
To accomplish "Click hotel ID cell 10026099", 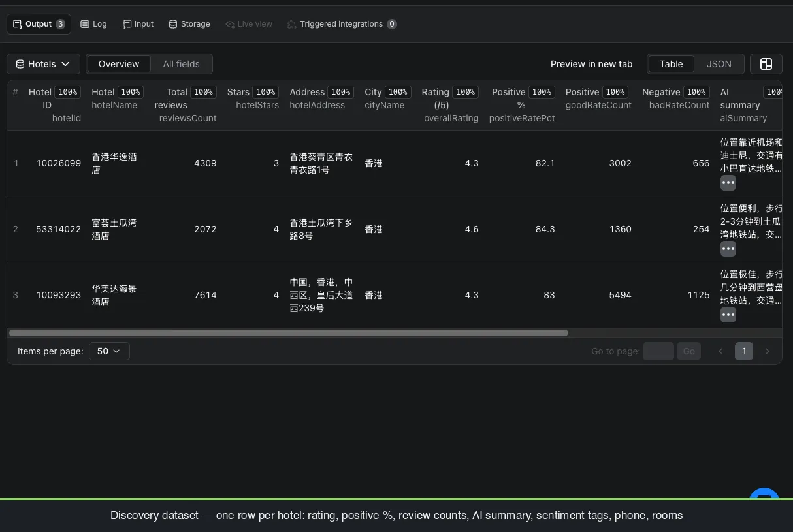I will point(59,163).
